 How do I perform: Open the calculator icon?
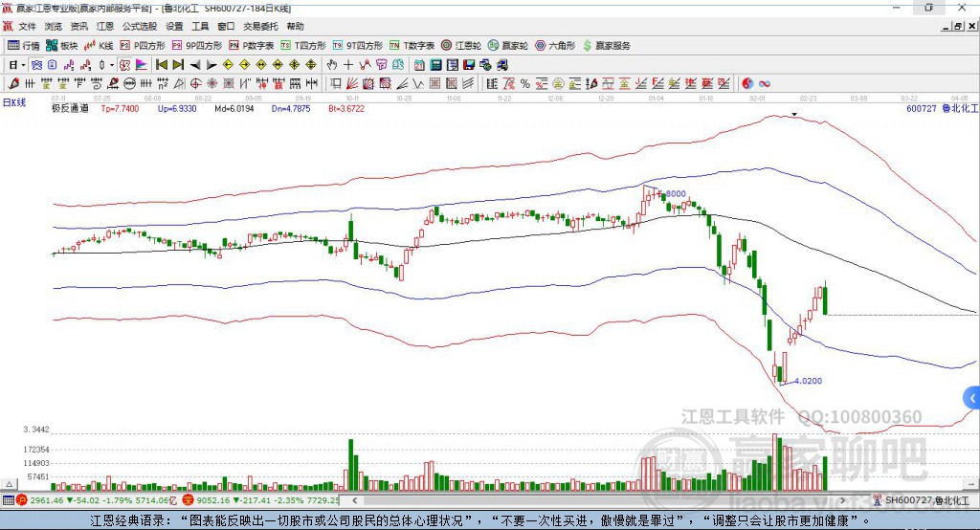click(435, 65)
